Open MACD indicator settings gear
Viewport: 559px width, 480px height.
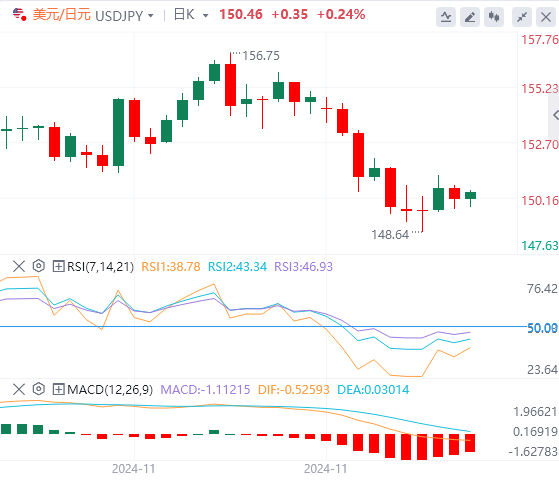[x=39, y=389]
